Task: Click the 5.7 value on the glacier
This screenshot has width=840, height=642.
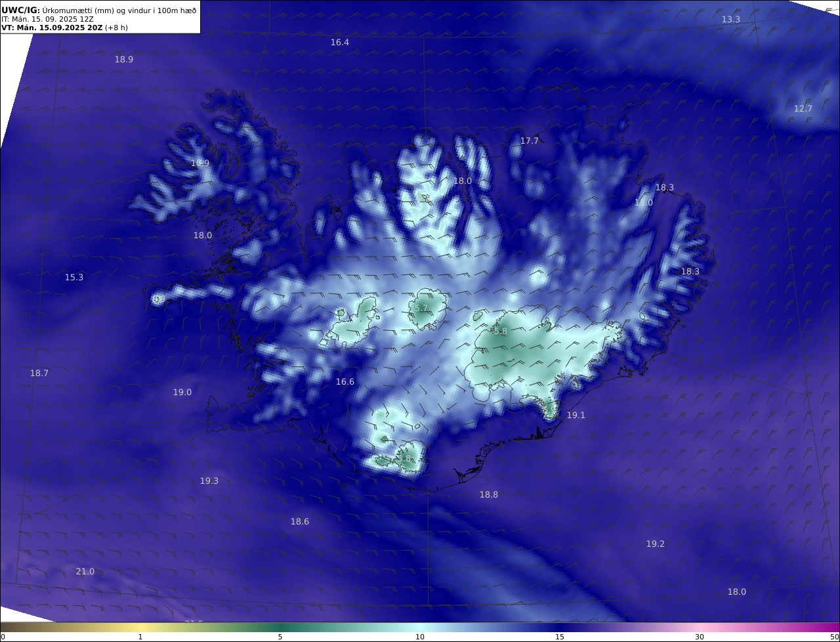Action: point(421,308)
